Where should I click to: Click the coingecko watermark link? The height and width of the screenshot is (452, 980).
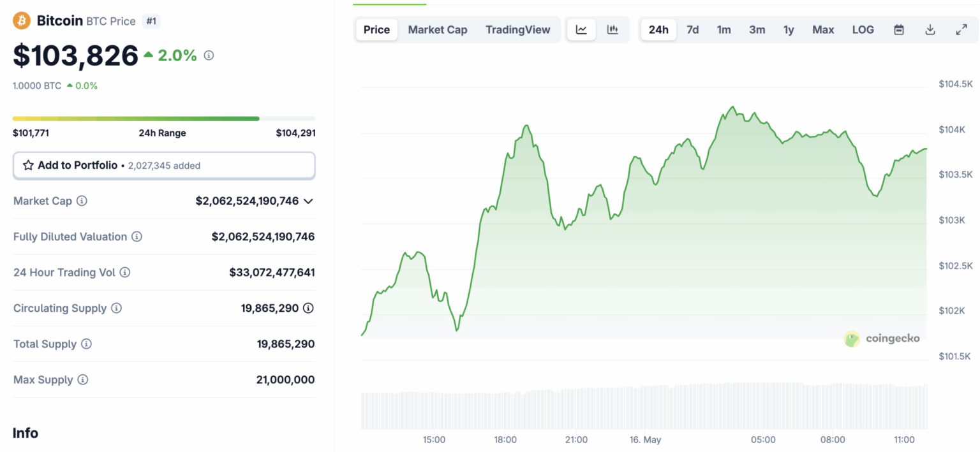882,339
